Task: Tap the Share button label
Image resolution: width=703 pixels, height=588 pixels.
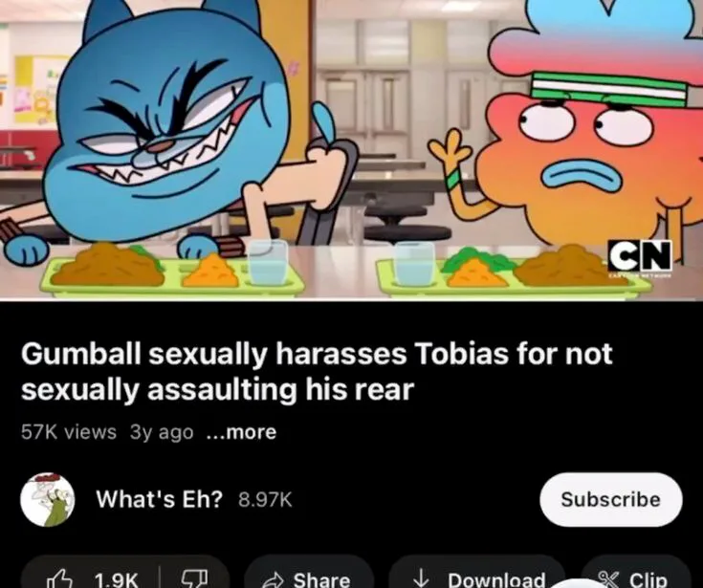Action: pyautogui.click(x=321, y=579)
